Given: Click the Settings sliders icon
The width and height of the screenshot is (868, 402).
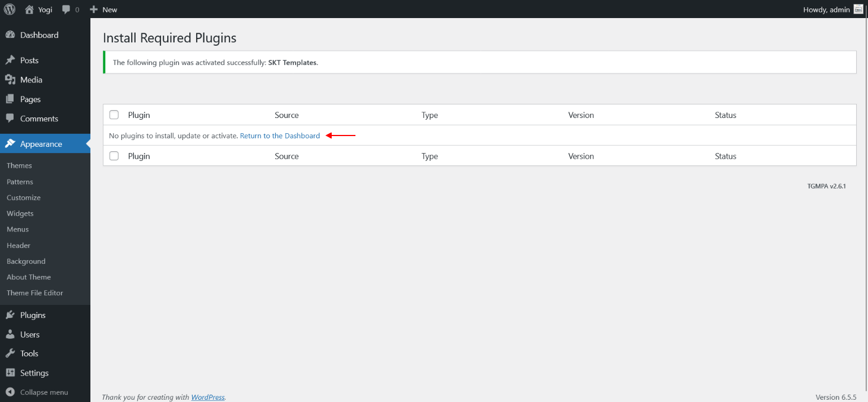Looking at the screenshot, I should 10,373.
